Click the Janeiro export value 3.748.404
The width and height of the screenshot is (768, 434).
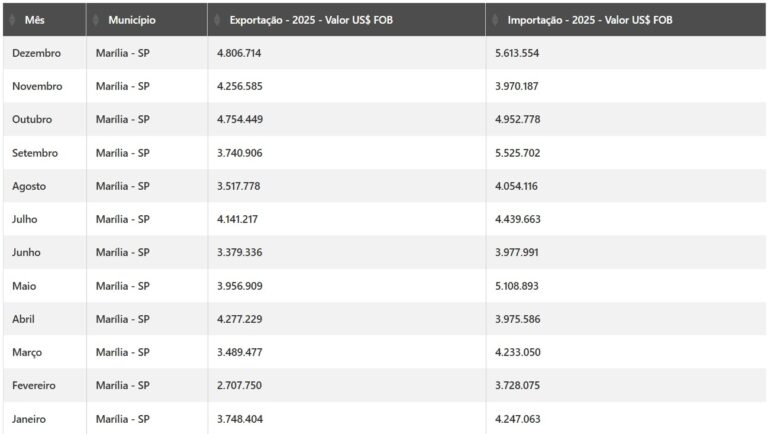tap(239, 419)
